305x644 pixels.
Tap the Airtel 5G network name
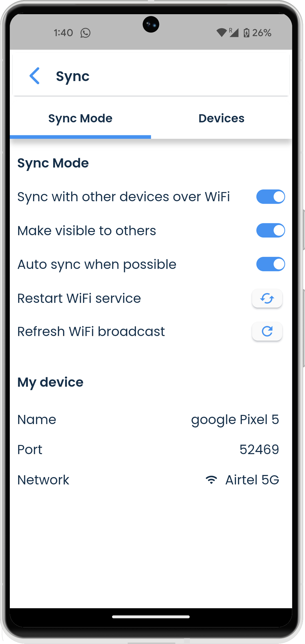252,480
